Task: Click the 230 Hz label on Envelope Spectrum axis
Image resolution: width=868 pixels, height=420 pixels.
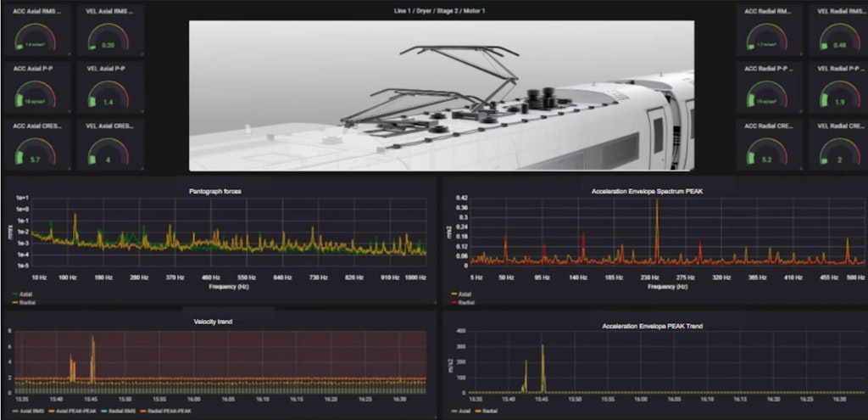Action: (x=650, y=277)
